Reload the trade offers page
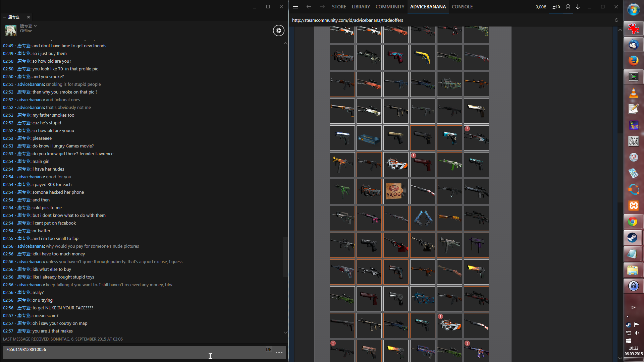644x362 pixels. tap(616, 20)
